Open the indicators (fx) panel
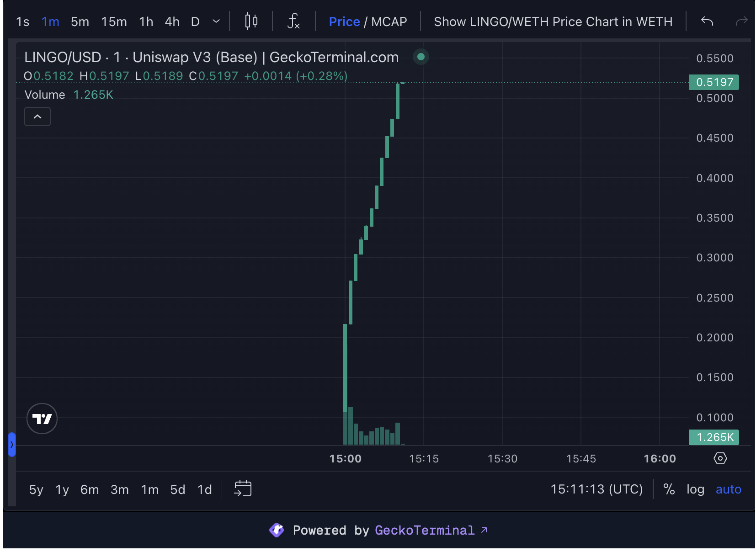Viewport: 756px width, 552px height. click(x=293, y=21)
